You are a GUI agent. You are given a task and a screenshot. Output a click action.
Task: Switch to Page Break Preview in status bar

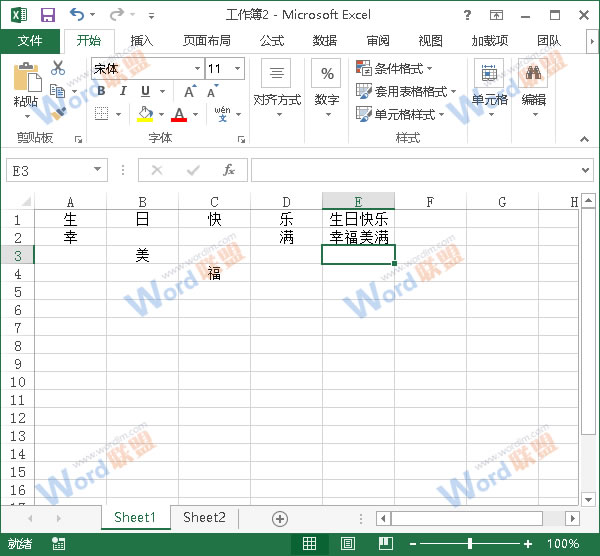[x=386, y=543]
